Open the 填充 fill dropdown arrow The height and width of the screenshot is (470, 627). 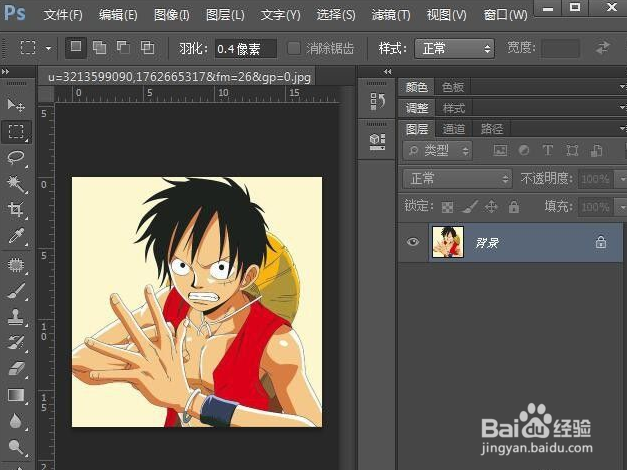pyautogui.click(x=622, y=207)
